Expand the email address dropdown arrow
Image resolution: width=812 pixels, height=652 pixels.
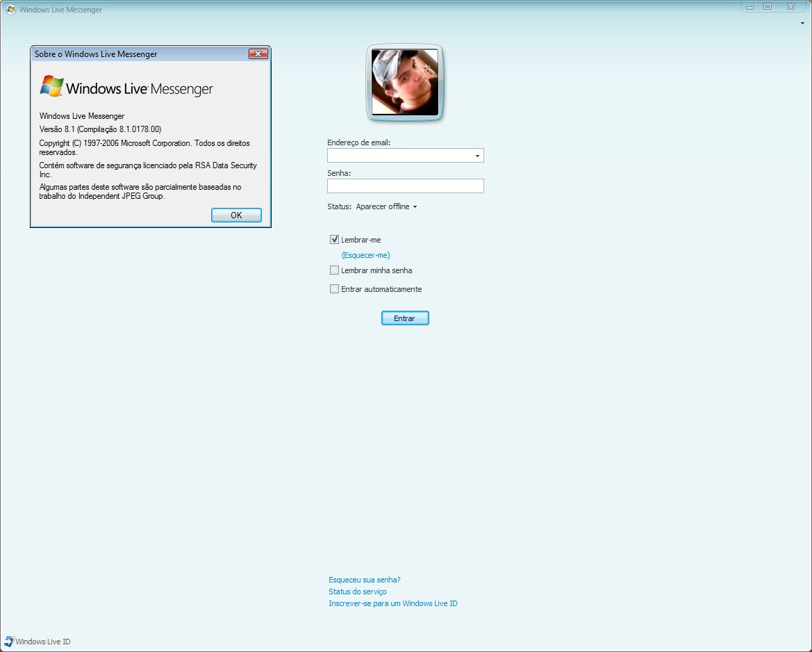tap(477, 156)
